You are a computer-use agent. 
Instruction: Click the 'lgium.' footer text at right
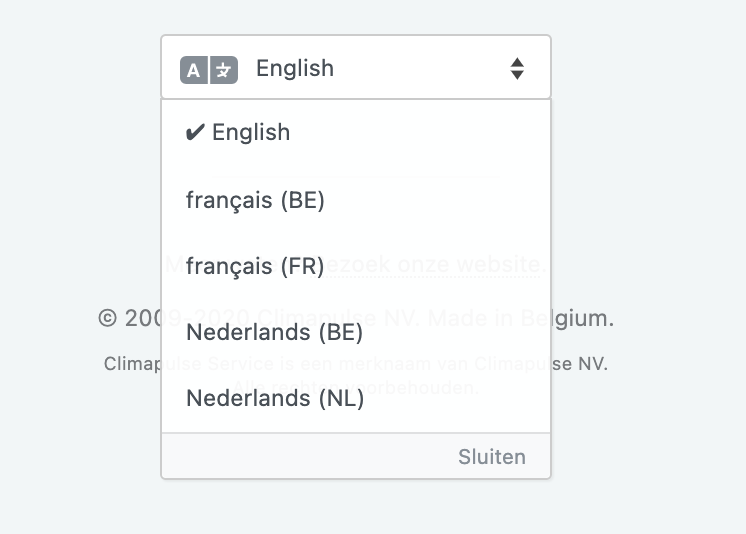point(583,318)
